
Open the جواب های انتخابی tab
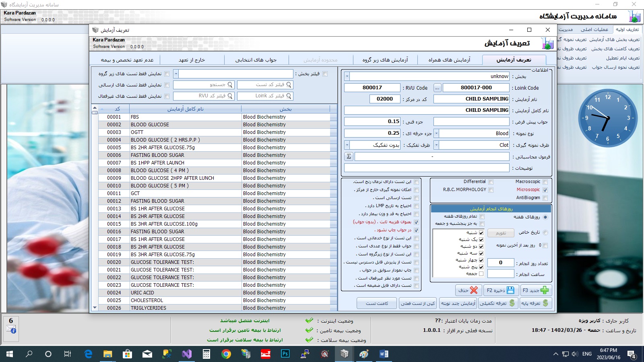coord(256,59)
